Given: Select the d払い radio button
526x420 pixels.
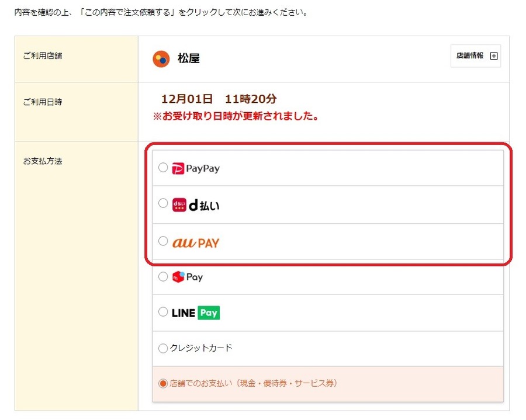Looking at the screenshot, I should click(163, 203).
